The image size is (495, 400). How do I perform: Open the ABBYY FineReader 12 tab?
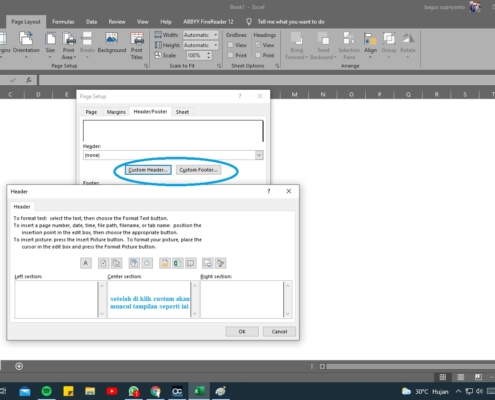208,22
